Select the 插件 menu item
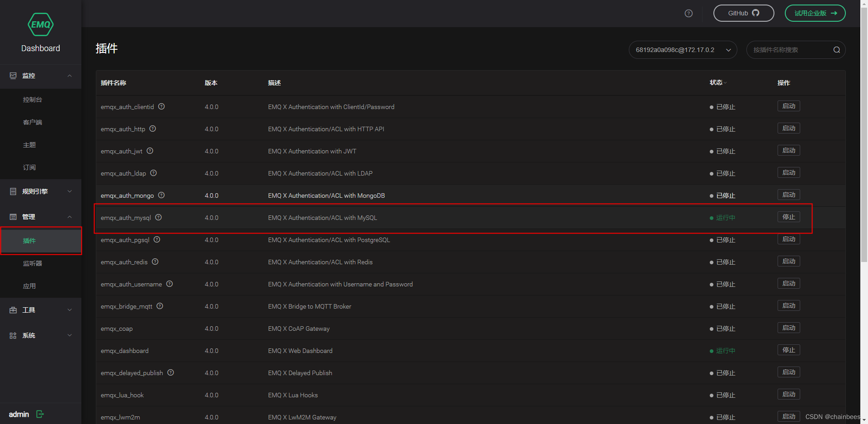The width and height of the screenshot is (868, 424). [41, 241]
